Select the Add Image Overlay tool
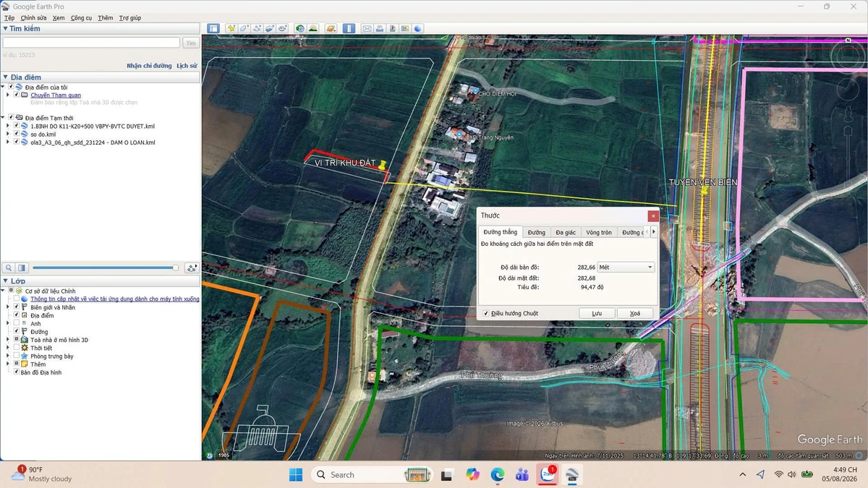The image size is (868, 488). [269, 28]
